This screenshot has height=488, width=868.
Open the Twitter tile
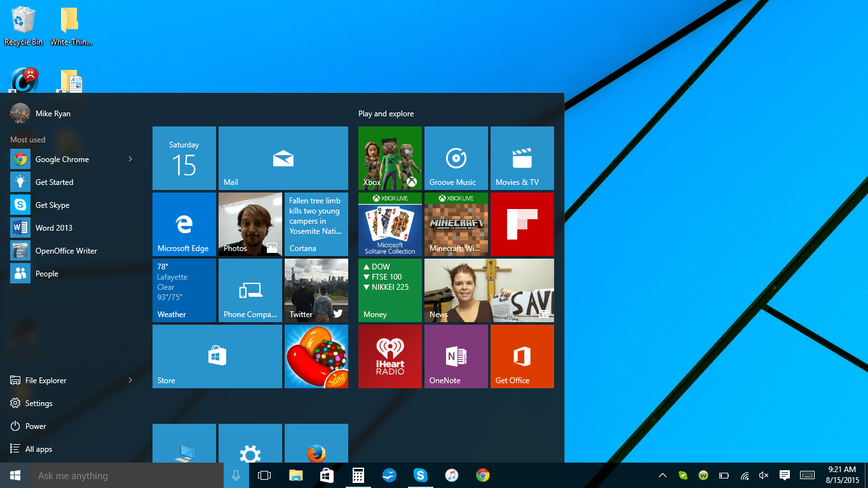pos(316,290)
